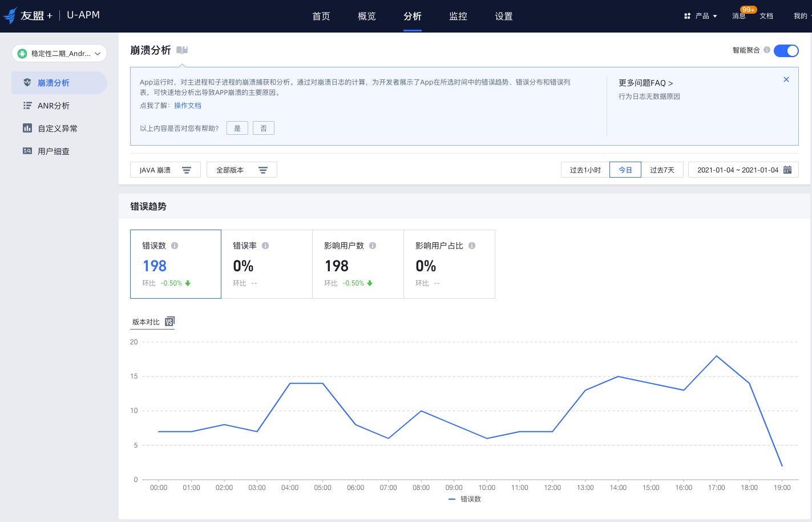Select 过去1小时 time range
812x522 pixels.
coord(585,170)
